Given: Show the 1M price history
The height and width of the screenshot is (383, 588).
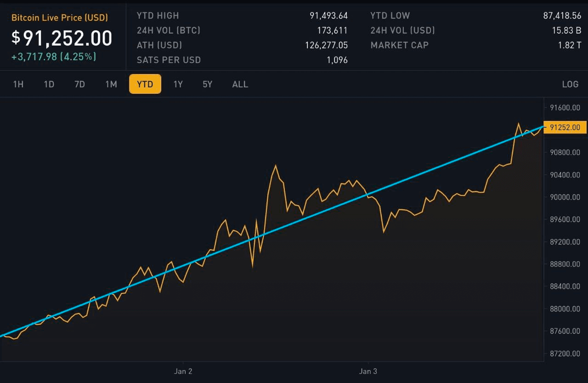Looking at the screenshot, I should tap(111, 84).
